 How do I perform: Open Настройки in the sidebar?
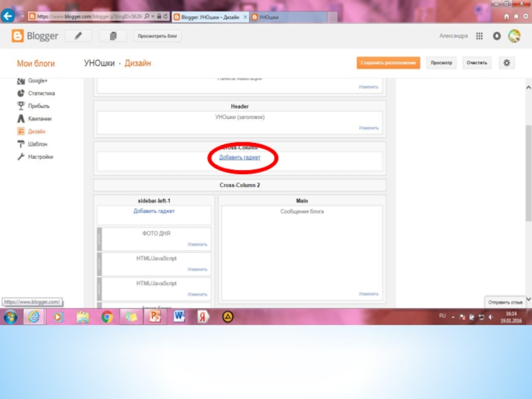coord(40,157)
